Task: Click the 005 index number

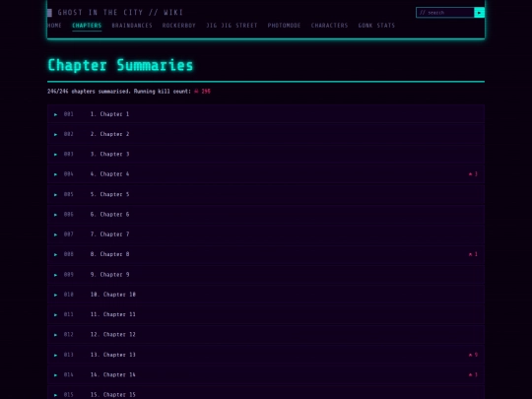Action: tap(69, 194)
